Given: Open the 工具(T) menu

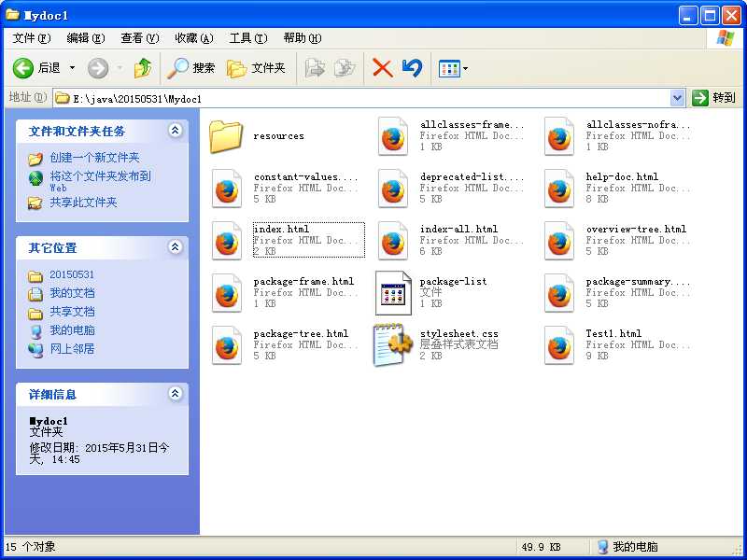Looking at the screenshot, I should [x=248, y=37].
